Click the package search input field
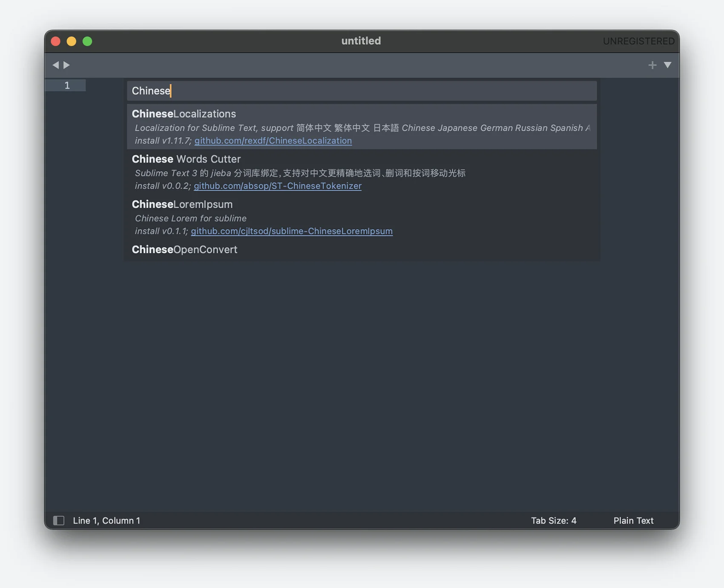Image resolution: width=724 pixels, height=588 pixels. tap(362, 91)
